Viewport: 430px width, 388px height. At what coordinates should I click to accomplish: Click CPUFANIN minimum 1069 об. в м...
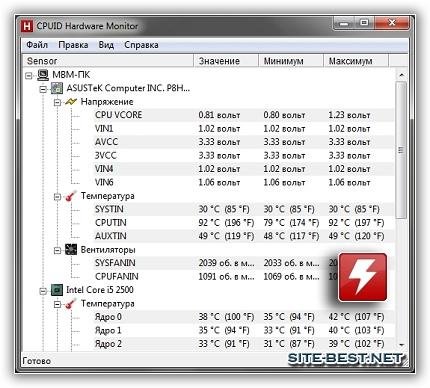coord(291,277)
